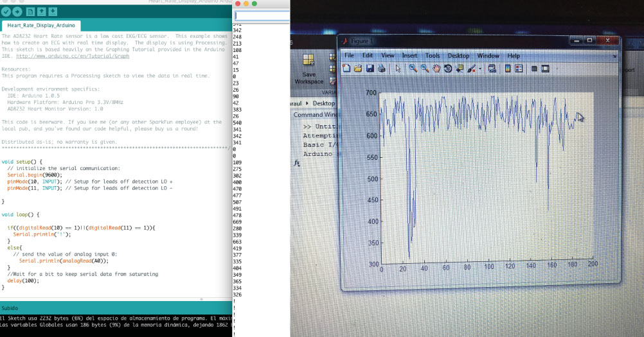Click the Subido status text
Viewport: 644px width, 337px height.
10,308
